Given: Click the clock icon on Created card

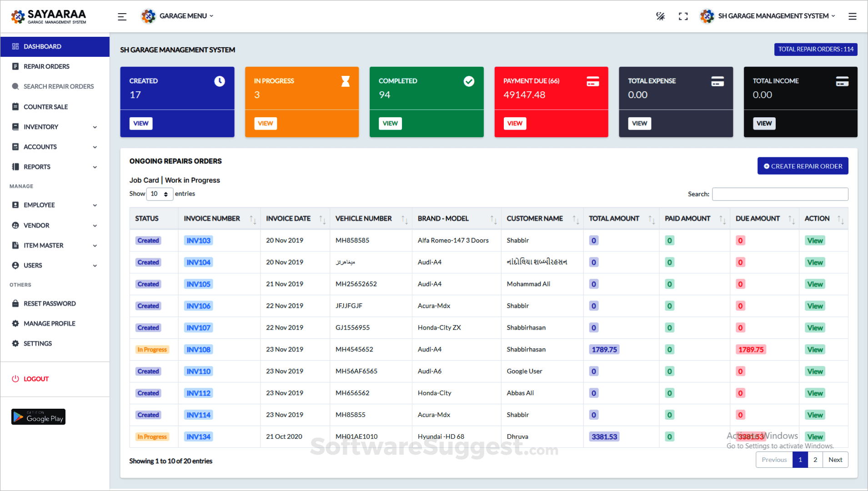Looking at the screenshot, I should point(220,81).
